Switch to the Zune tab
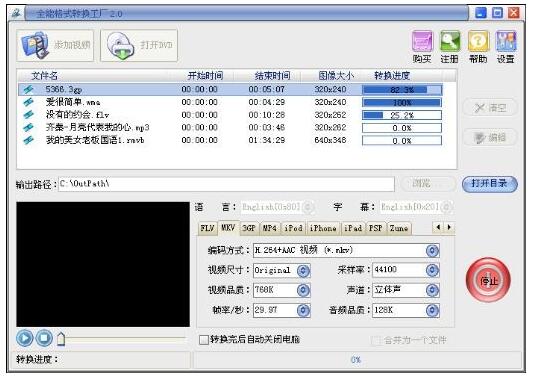The image size is (547, 376). 399,228
